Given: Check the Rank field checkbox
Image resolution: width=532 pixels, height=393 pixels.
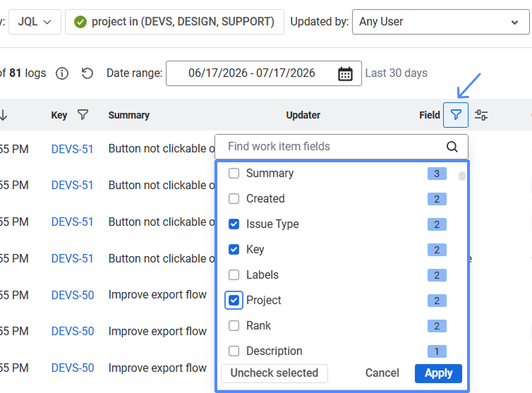Looking at the screenshot, I should (234, 325).
